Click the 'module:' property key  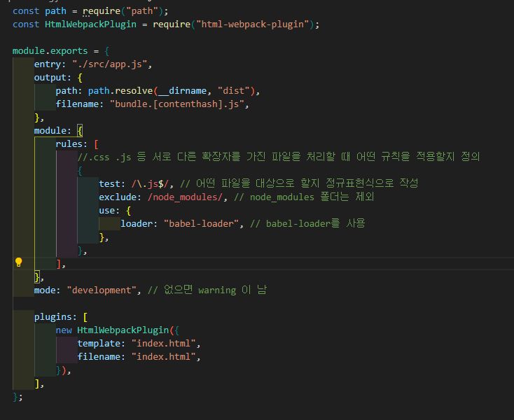(53, 131)
